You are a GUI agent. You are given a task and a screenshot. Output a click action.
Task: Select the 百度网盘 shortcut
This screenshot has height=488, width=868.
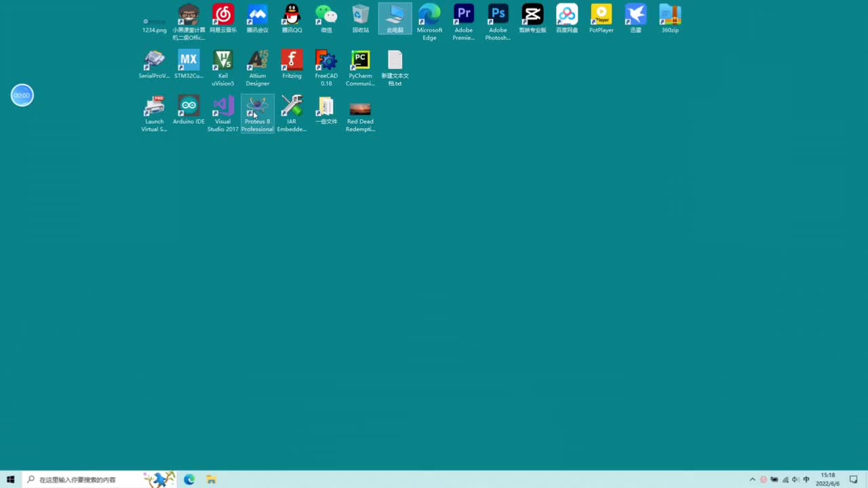(x=567, y=18)
